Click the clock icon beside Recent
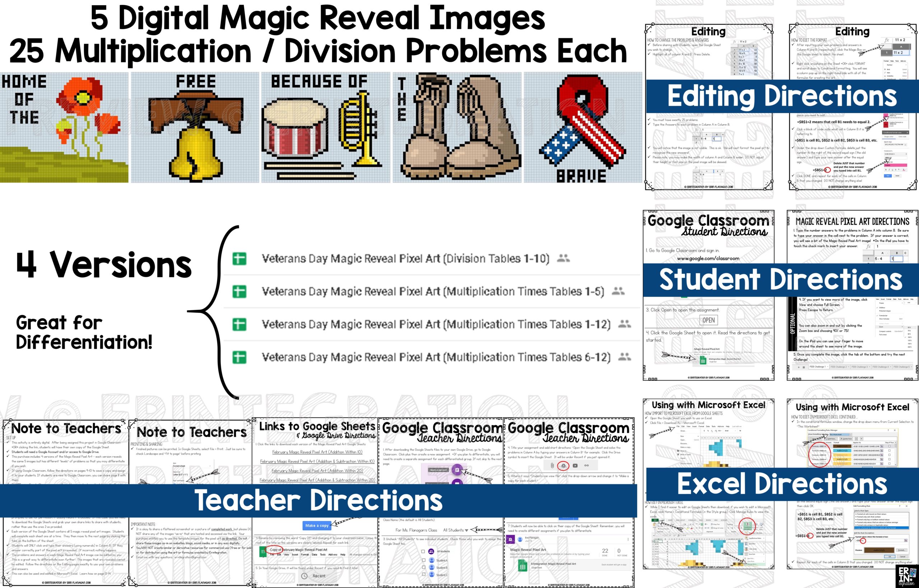The width and height of the screenshot is (919, 588). click(304, 576)
